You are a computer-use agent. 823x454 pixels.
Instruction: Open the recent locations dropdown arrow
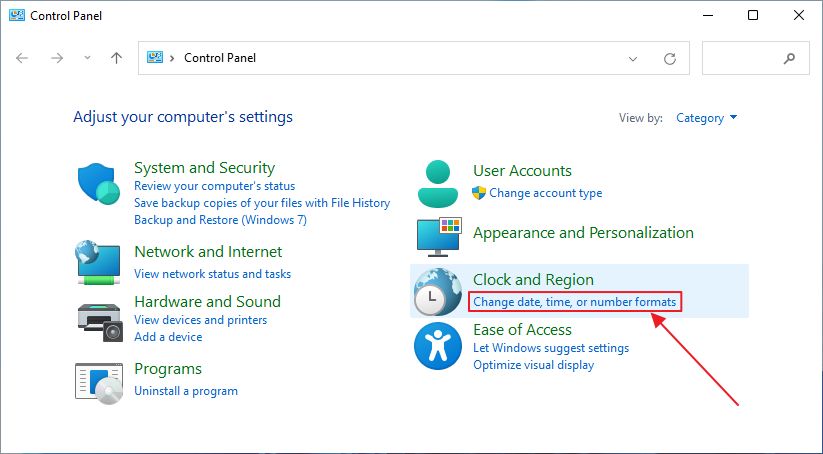click(87, 58)
